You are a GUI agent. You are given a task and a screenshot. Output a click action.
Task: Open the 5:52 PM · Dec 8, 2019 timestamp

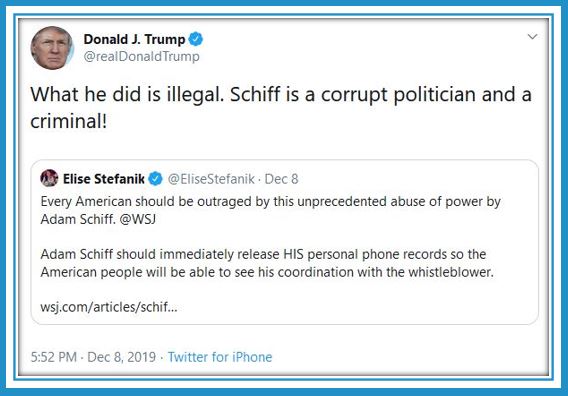coord(93,357)
